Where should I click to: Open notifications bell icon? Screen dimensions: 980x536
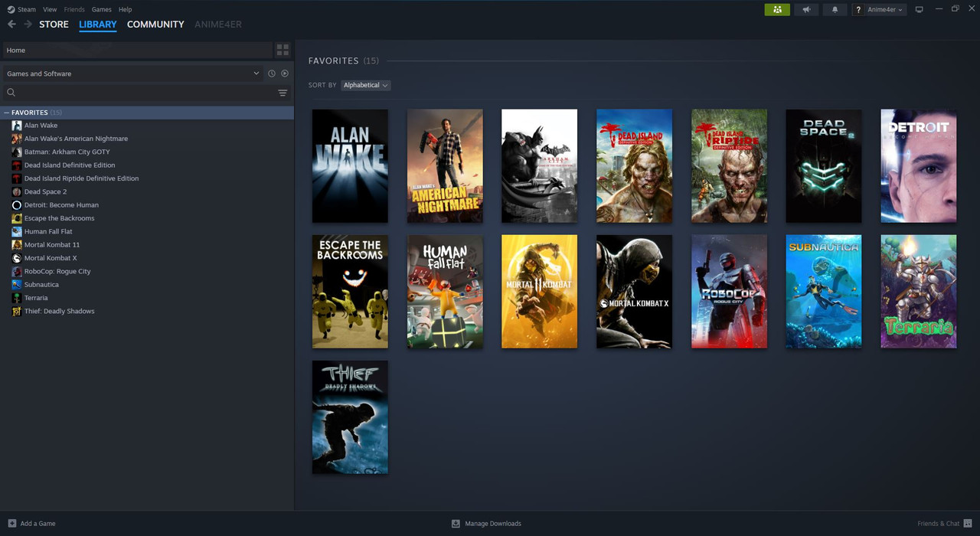coord(835,9)
